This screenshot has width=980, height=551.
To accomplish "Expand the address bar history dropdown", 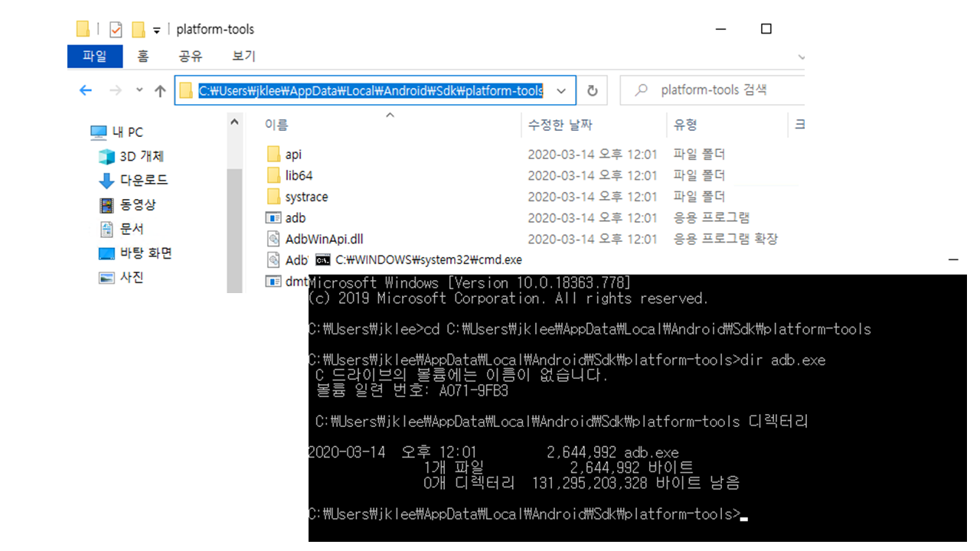I will click(562, 91).
